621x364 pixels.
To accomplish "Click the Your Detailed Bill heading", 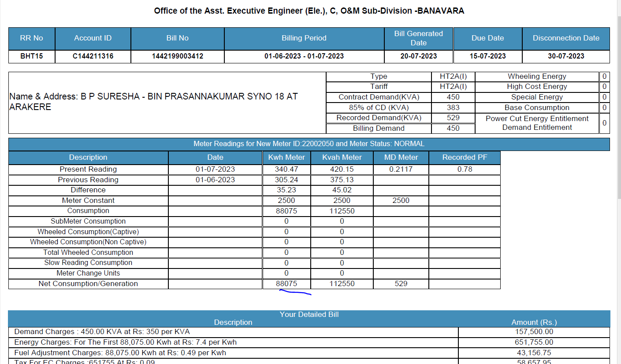I will (x=309, y=315).
